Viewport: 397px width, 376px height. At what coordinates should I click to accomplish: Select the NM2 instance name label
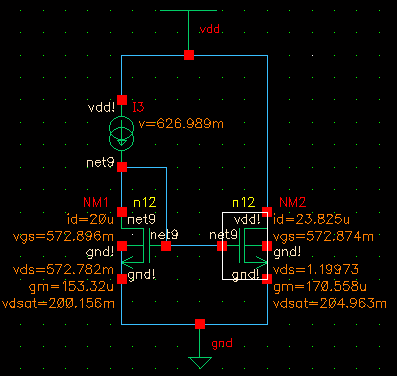[293, 202]
